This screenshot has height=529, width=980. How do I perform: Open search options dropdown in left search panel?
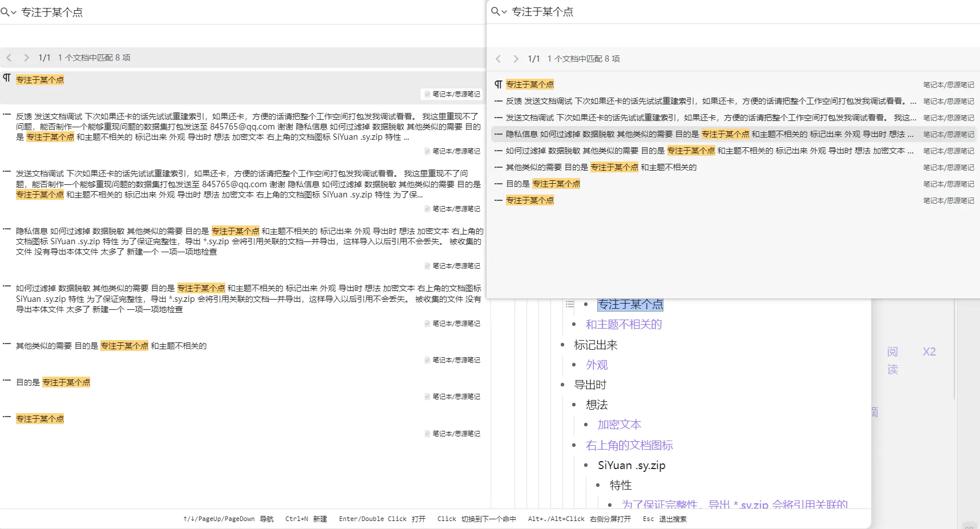pyautogui.click(x=8, y=12)
